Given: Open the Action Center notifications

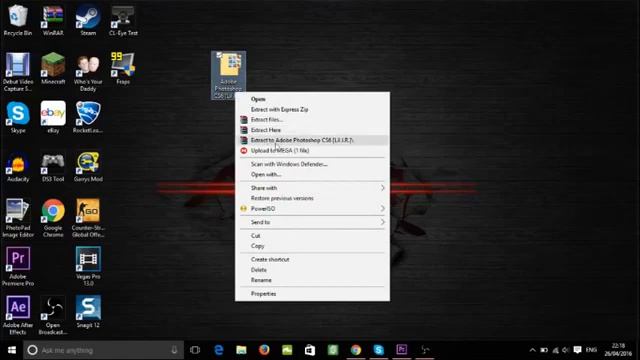Looking at the screenshot, I should point(577,350).
